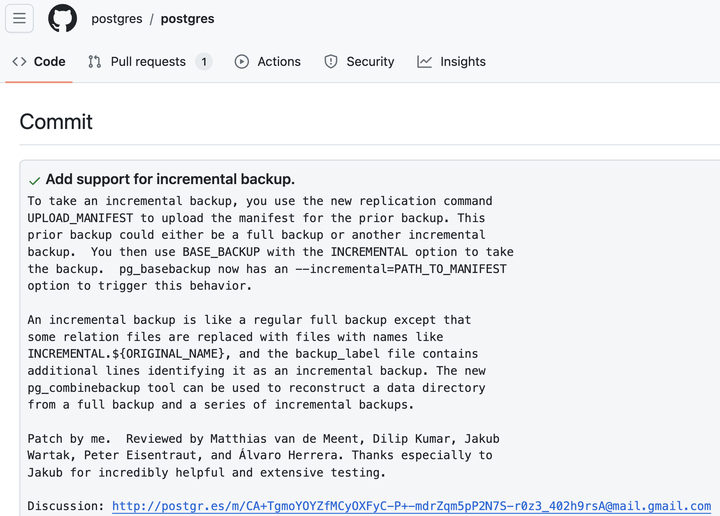720x516 pixels.
Task: Click the Actions play-circle icon
Action: coord(242,62)
